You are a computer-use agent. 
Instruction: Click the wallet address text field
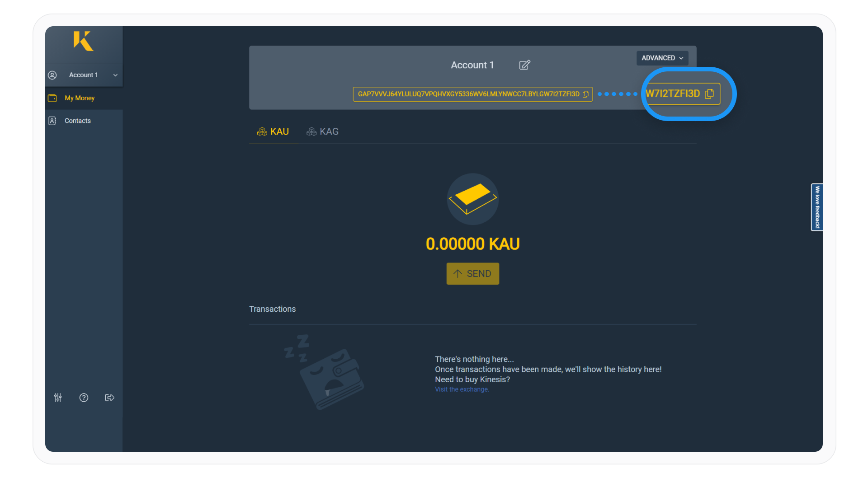tap(468, 94)
